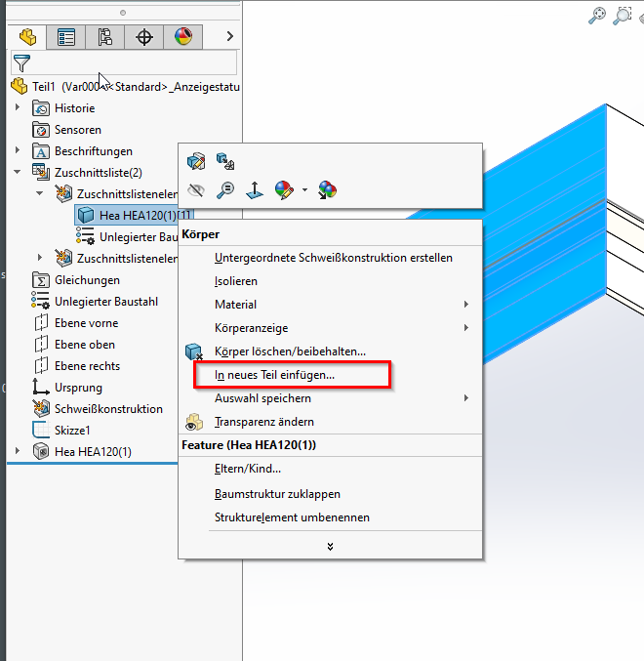Select the Ebene vorne plane
Viewport: 644px width, 661px height.
76,323
